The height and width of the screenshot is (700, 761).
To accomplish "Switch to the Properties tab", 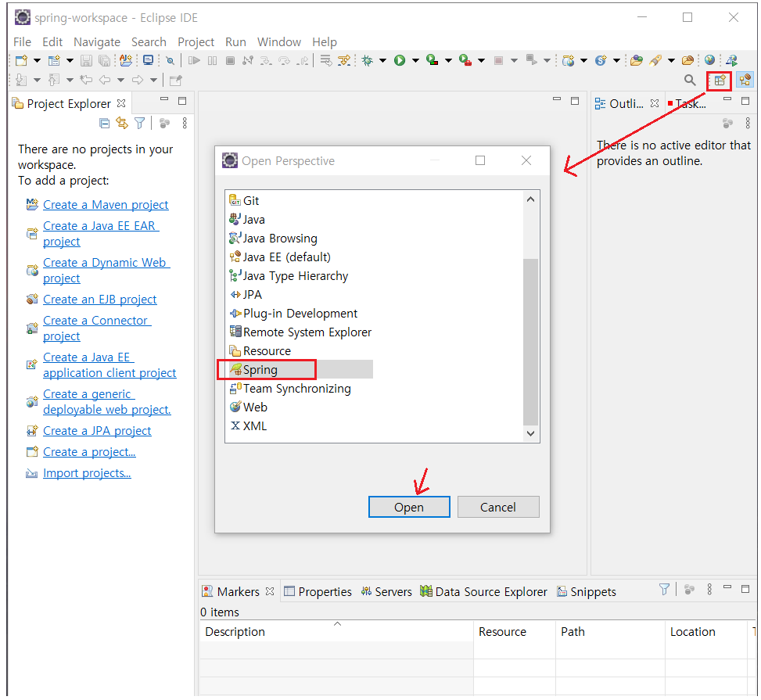I will tap(318, 592).
